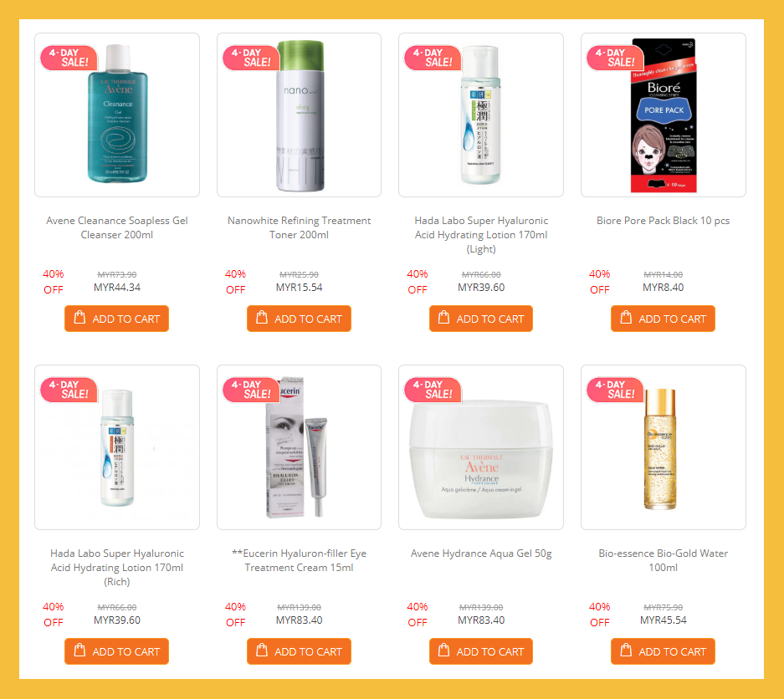784x699 pixels.
Task: Open Eucerin Hyaluron-filler Eye Treatment title
Action: (299, 560)
